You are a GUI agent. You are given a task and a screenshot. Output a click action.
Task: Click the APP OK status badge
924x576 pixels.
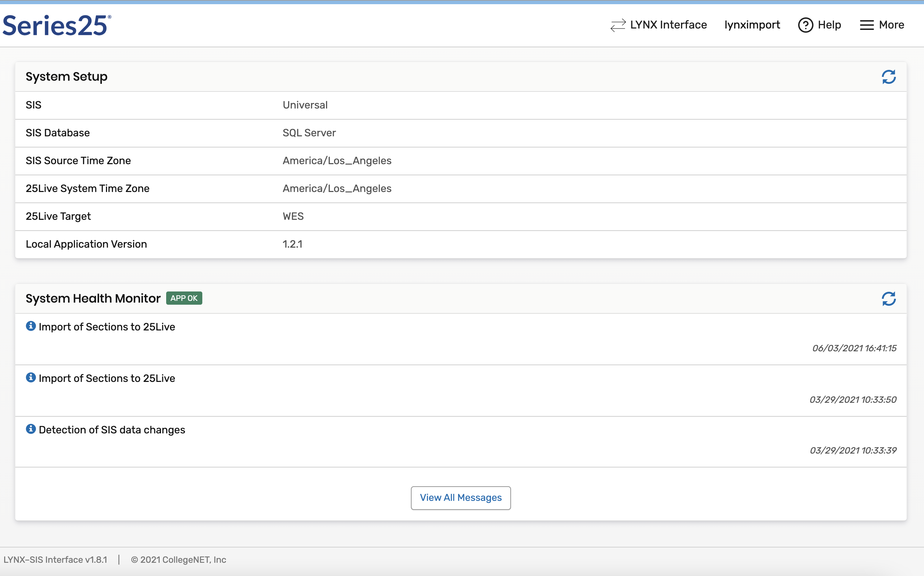184,298
